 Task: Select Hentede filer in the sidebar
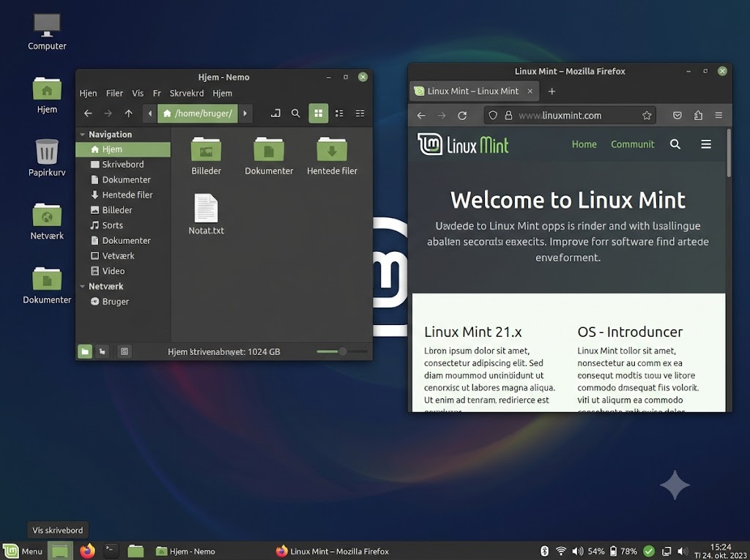coord(123,195)
